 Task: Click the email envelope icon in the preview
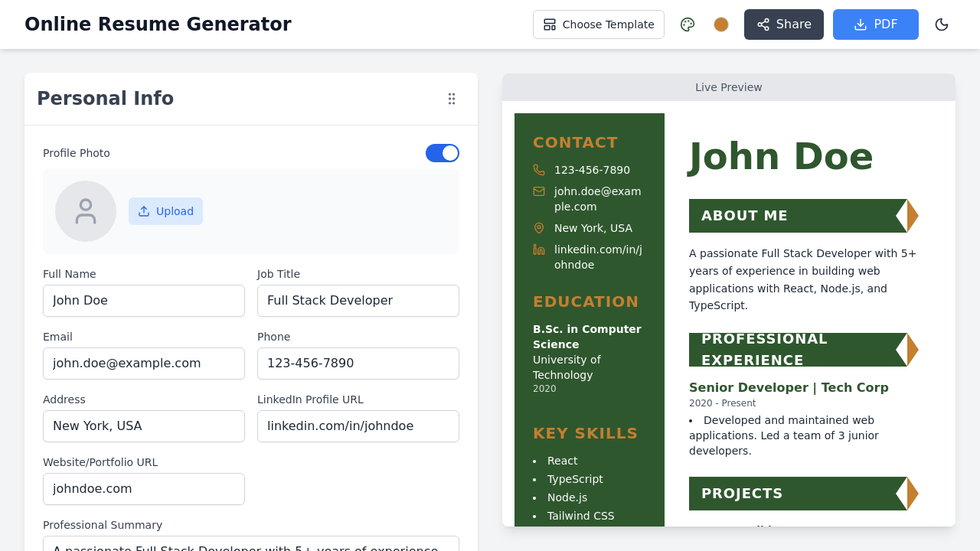(x=539, y=191)
